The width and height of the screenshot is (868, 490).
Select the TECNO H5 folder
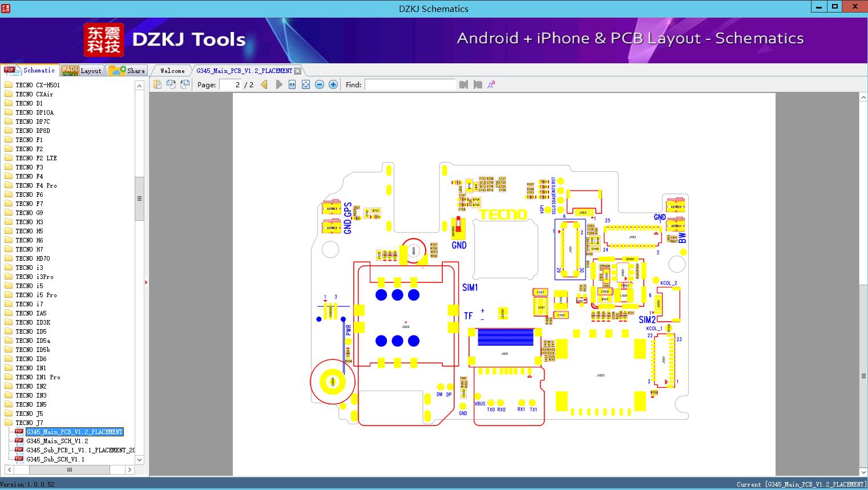[29, 231]
